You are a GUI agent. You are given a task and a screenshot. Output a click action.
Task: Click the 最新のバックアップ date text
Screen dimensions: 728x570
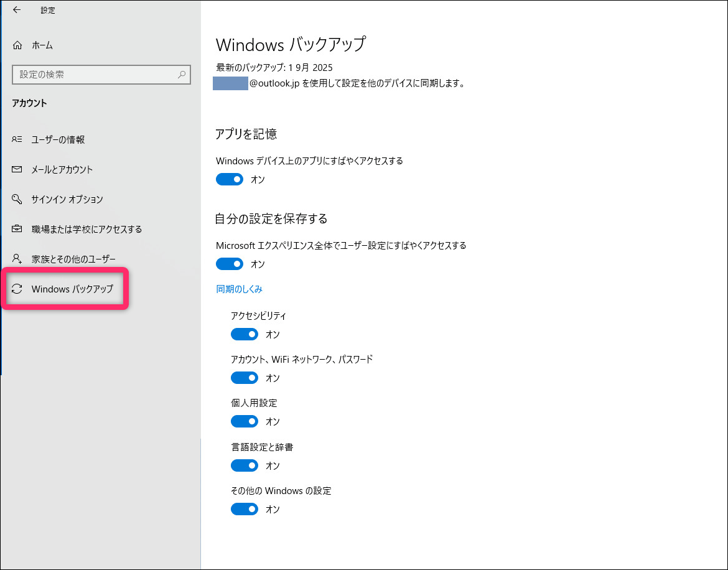pos(274,68)
